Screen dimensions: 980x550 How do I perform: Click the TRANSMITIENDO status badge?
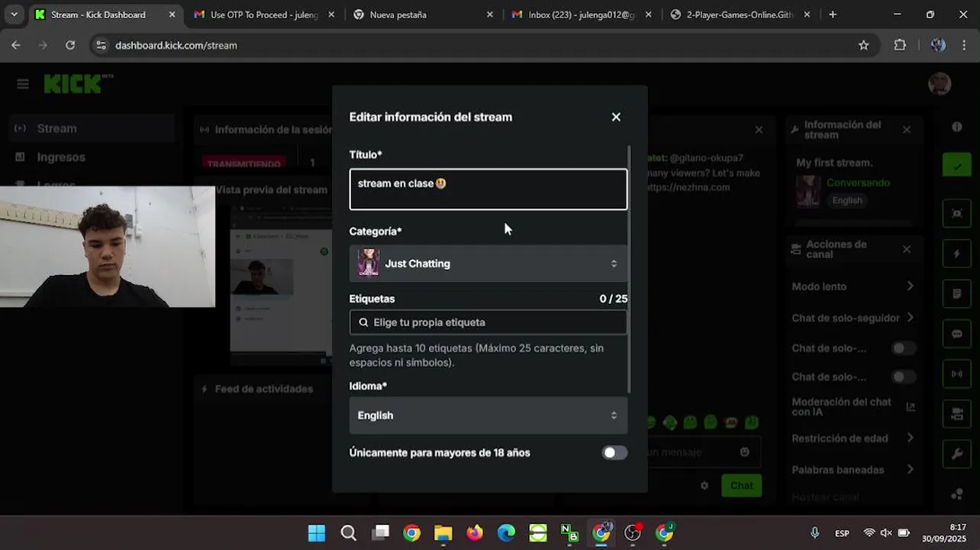click(243, 163)
